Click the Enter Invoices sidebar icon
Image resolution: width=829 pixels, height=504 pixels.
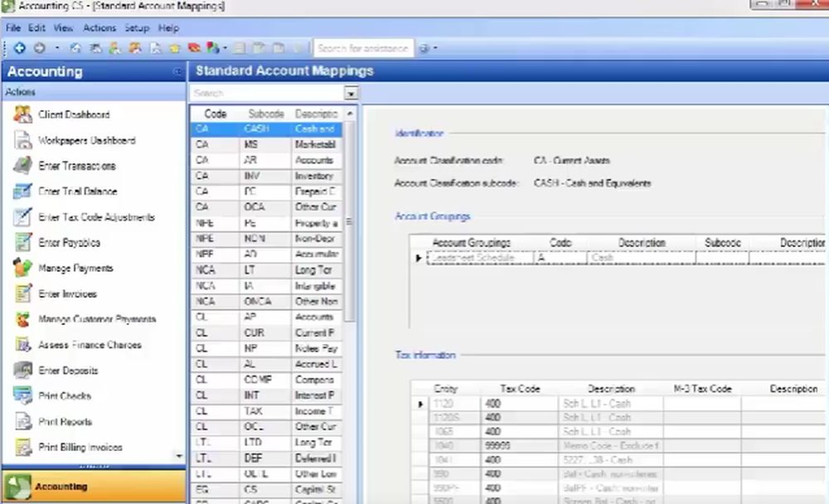pyautogui.click(x=22, y=293)
